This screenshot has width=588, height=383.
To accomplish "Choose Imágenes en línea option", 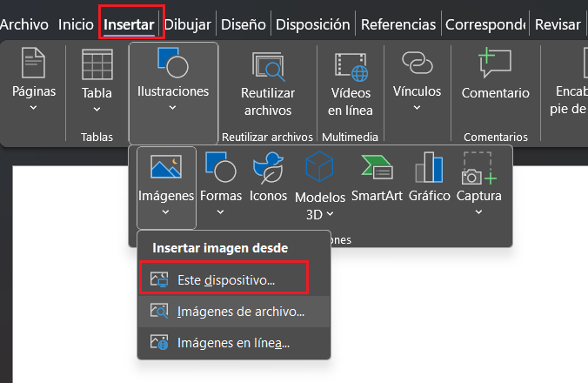I will (234, 343).
